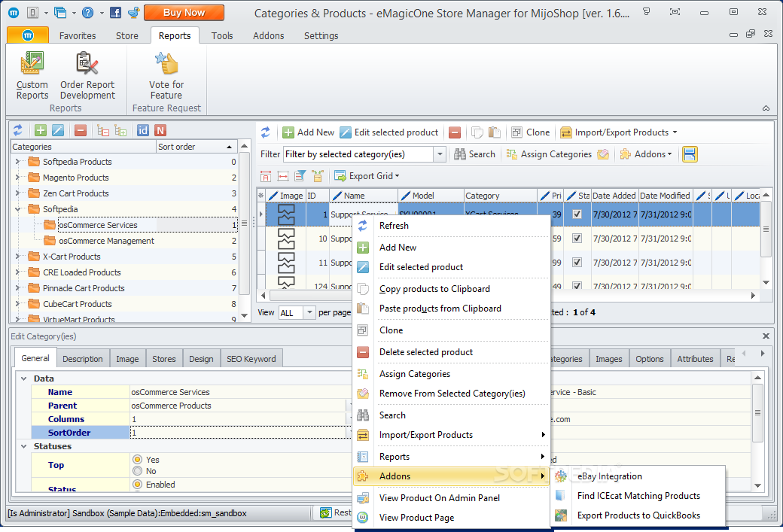This screenshot has width=783, height=532.
Task: Switch to Description category tab
Action: (x=82, y=359)
